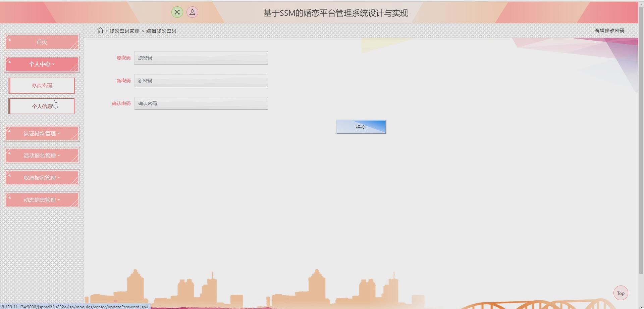644x309 pixels.
Task: Click inside the 原密码 input field
Action: click(x=201, y=57)
